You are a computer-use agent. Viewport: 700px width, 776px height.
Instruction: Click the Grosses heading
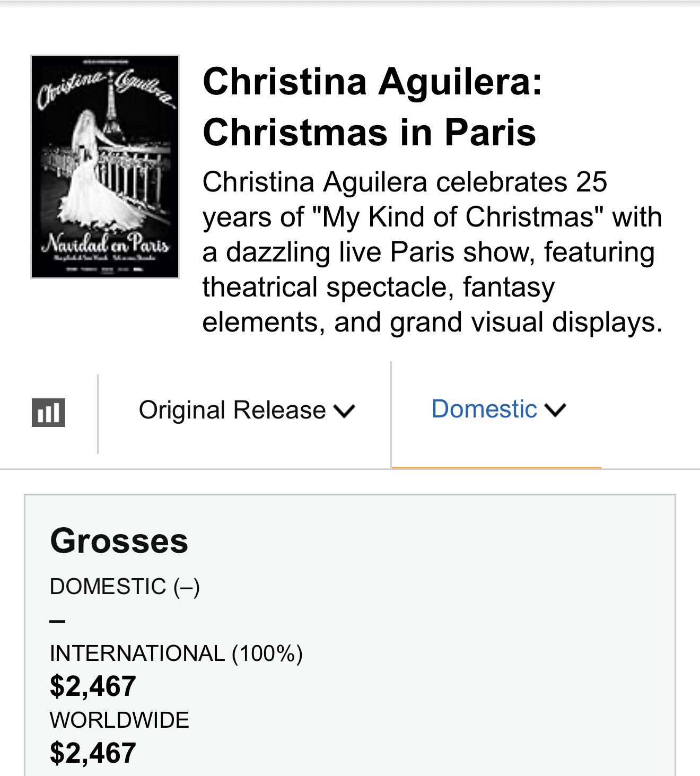[x=119, y=540]
